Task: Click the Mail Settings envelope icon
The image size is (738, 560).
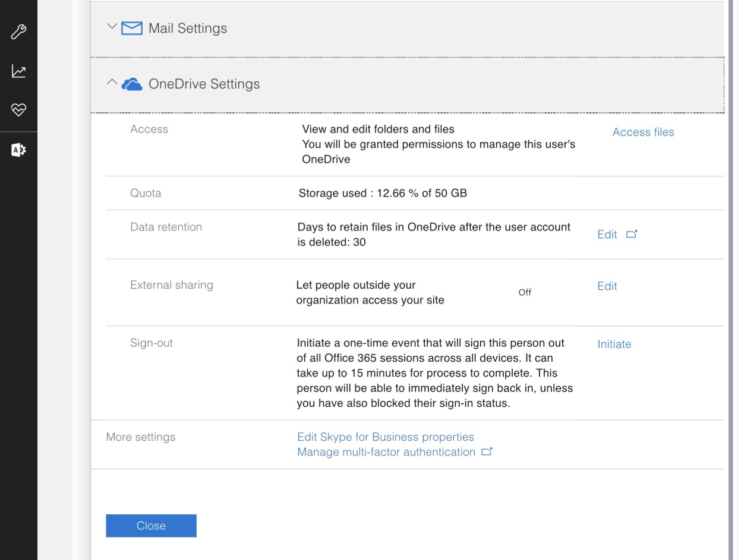Action: [x=131, y=27]
